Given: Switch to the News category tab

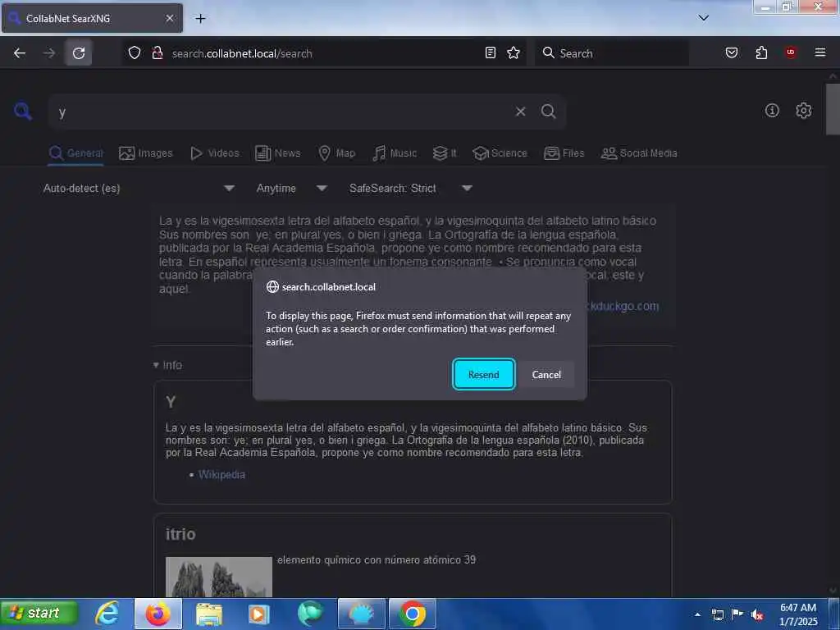Looking at the screenshot, I should [x=277, y=153].
